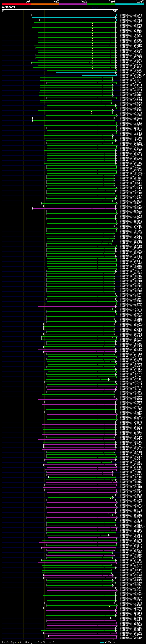Select hit UniRef100_P29736
The height and width of the screenshot is (644, 146).
click(x=131, y=70)
